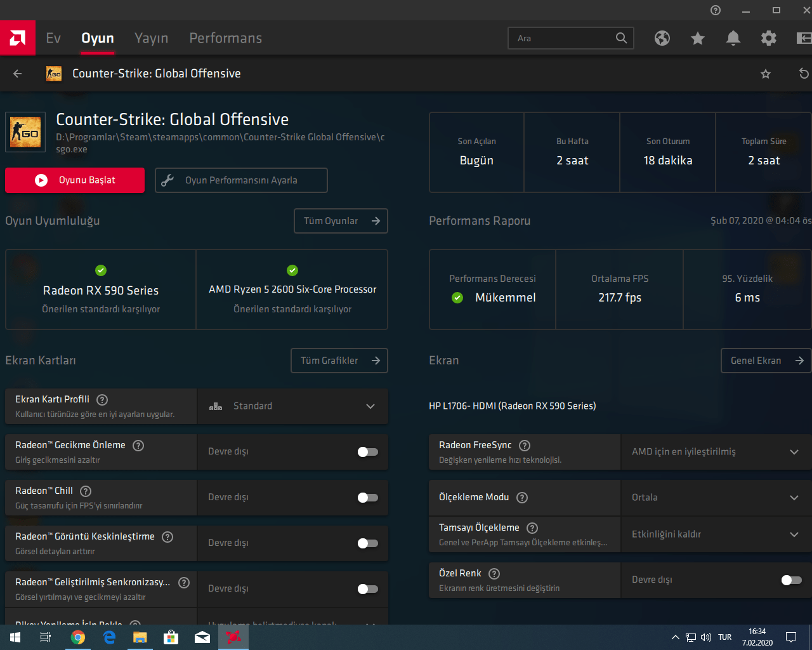Click taskbar volume icon
The image size is (812, 650).
(x=706, y=637)
